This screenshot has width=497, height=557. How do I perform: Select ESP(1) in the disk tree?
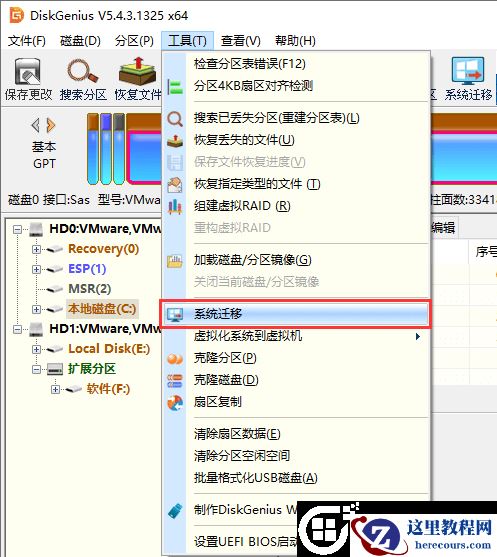[87, 269]
